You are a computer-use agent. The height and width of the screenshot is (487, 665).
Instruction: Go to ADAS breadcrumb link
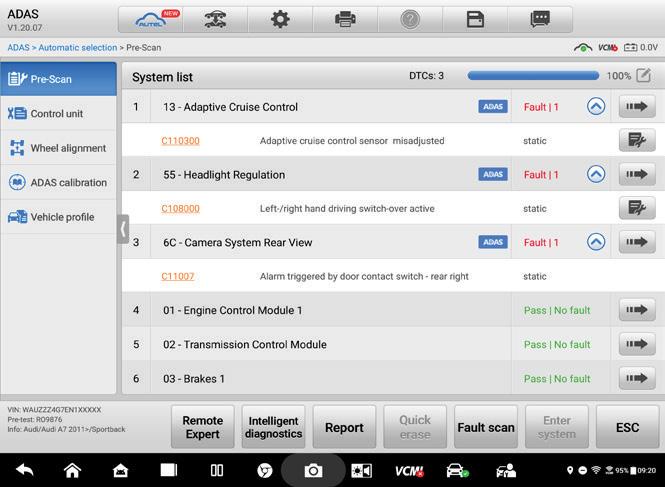pos(18,48)
